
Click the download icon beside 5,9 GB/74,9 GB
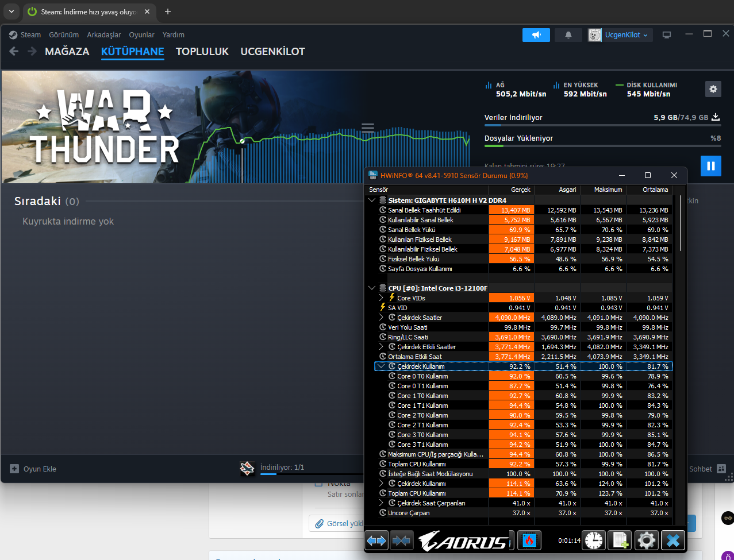tap(716, 117)
